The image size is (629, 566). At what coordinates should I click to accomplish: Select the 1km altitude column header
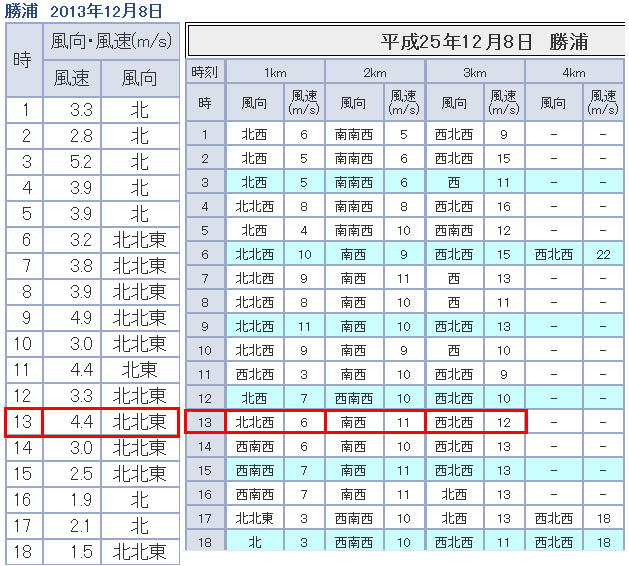point(275,73)
